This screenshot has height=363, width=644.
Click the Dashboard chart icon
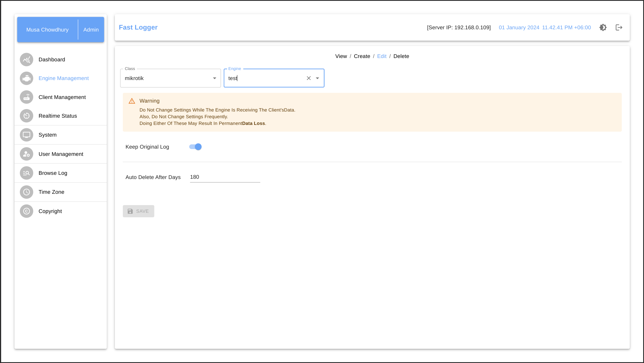click(x=26, y=60)
